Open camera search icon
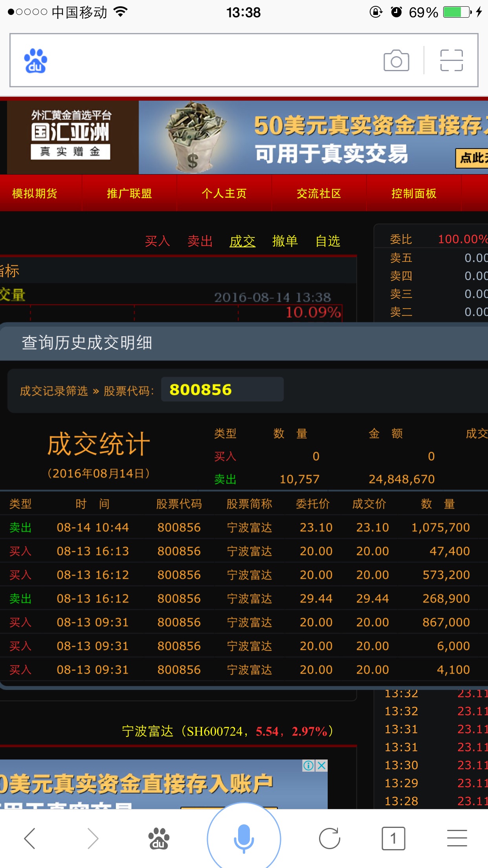 pos(396,61)
